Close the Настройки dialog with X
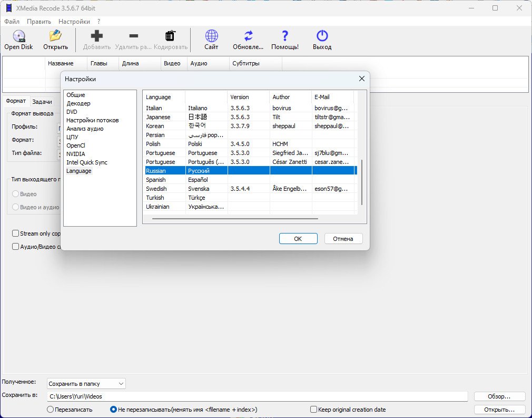 (362, 79)
